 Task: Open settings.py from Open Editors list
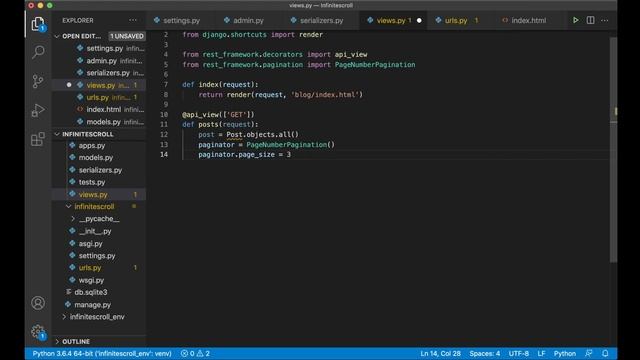click(99, 48)
